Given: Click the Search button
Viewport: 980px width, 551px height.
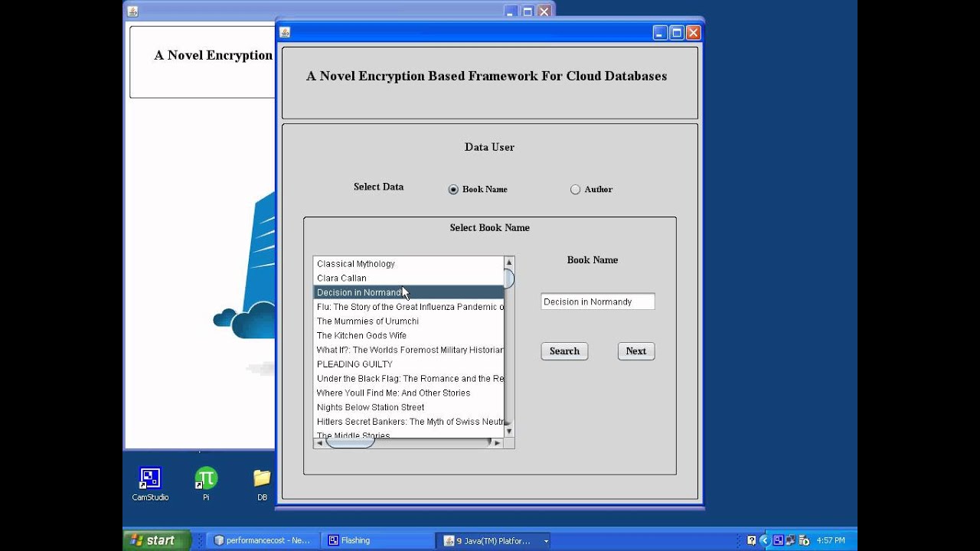Looking at the screenshot, I should (x=564, y=351).
